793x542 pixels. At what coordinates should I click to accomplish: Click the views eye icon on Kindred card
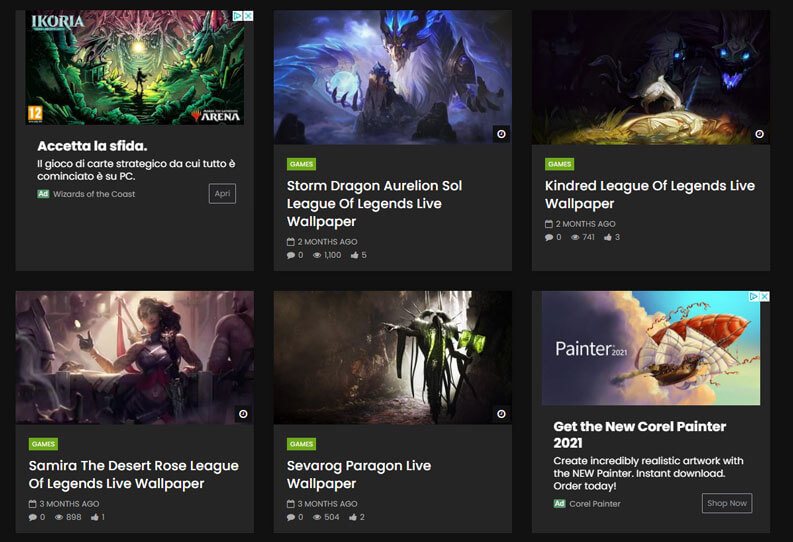pos(575,237)
